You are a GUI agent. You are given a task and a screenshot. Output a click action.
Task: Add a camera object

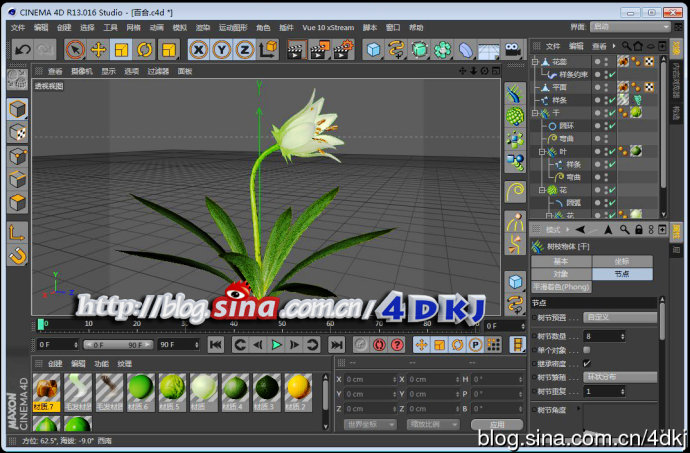512,49
